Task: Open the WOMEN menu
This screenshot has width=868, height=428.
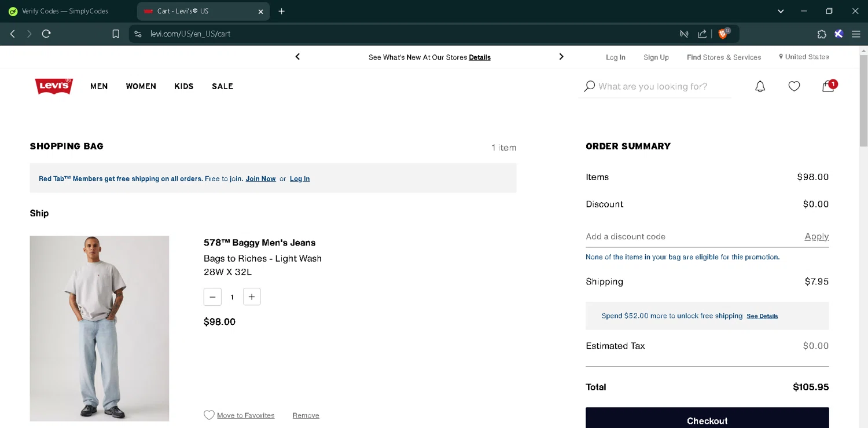Action: tap(141, 86)
